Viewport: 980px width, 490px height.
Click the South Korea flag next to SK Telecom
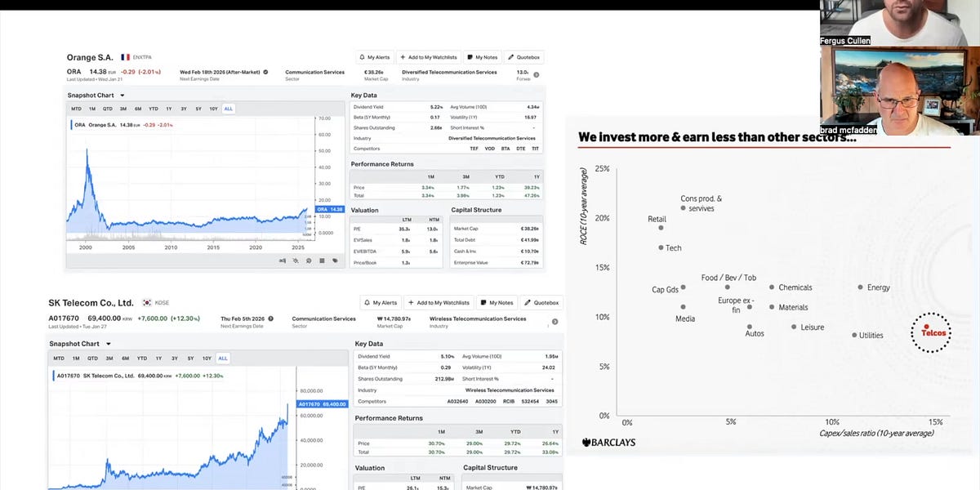[147, 303]
